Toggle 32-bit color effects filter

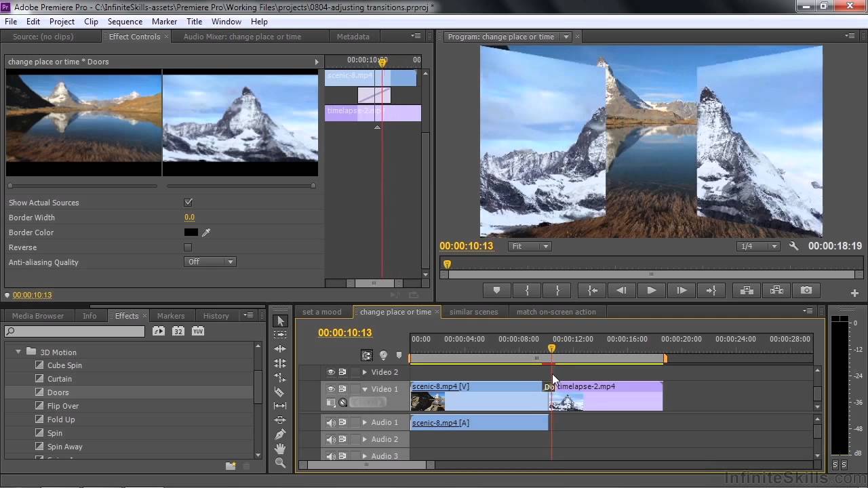click(178, 331)
